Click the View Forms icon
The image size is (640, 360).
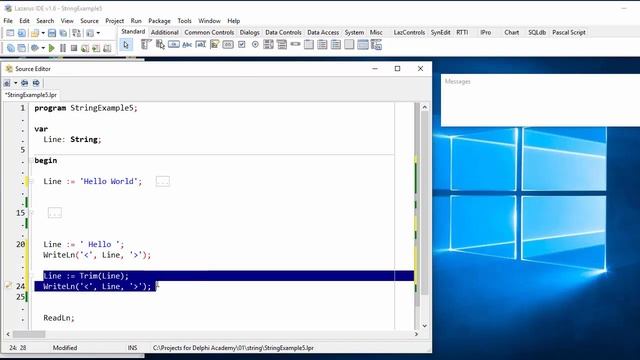click(22, 48)
